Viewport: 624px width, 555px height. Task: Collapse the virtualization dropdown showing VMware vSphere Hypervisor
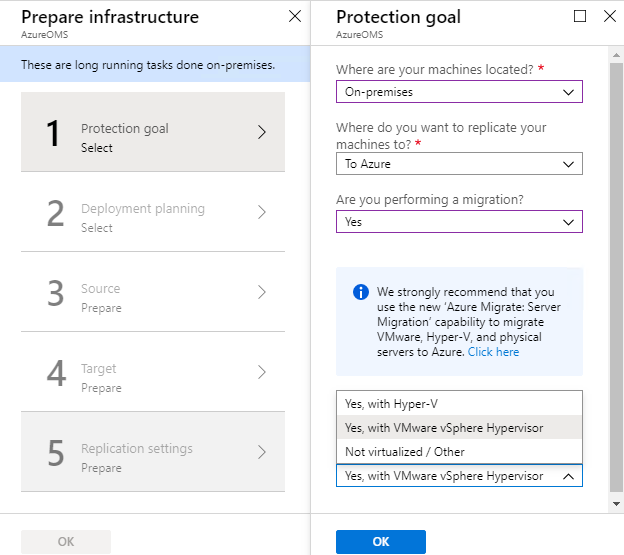pos(459,476)
